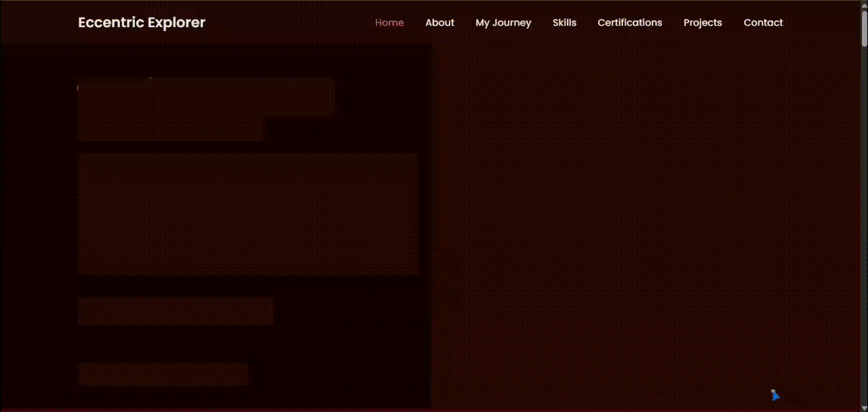
Task: Open the Contact page
Action: tap(763, 22)
